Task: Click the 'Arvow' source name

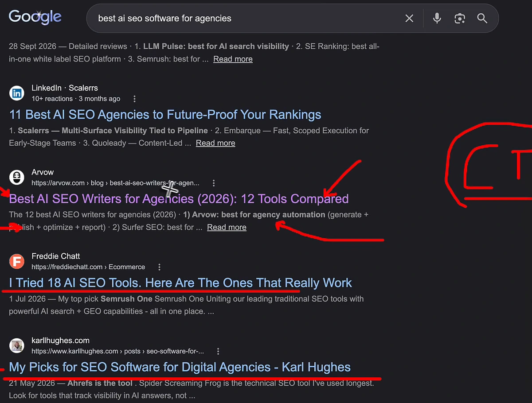Action: [x=43, y=172]
